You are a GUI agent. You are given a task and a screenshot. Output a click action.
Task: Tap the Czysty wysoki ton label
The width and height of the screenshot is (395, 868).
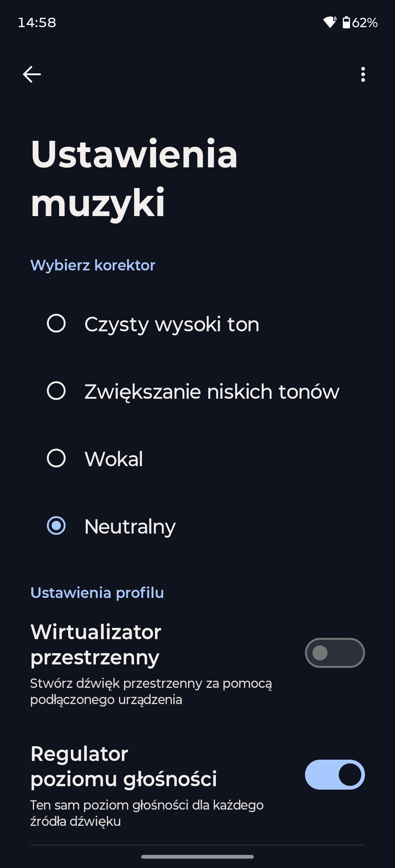click(x=172, y=324)
